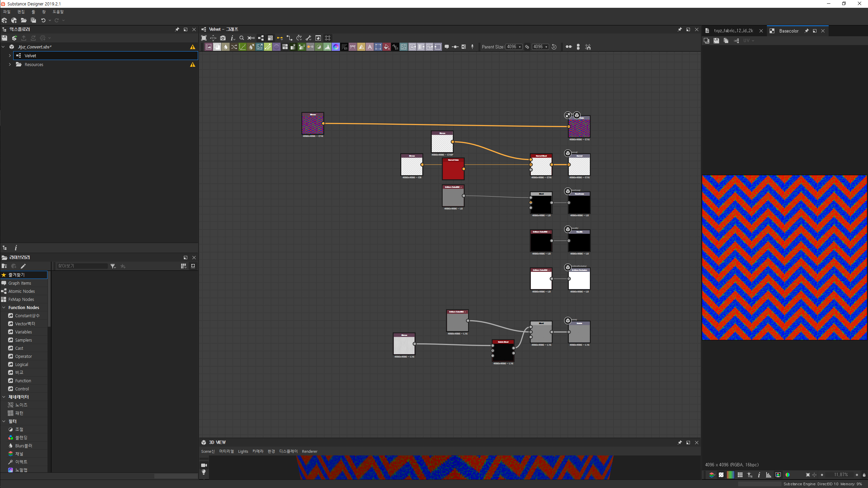The image size is (868, 488).
Task: Collapse the Function Nodes library category
Action: point(4,307)
